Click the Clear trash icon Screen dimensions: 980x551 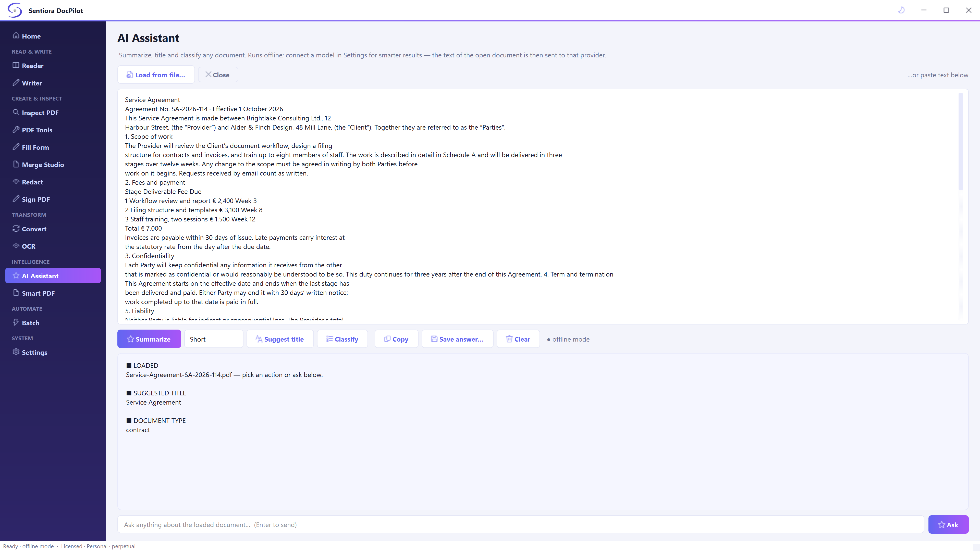[x=509, y=339]
